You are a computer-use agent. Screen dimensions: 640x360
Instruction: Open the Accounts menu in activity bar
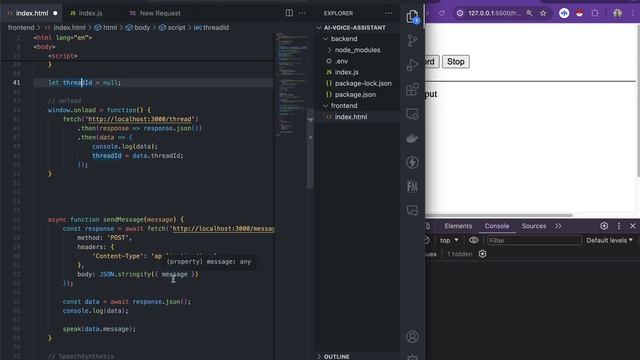tap(412, 337)
